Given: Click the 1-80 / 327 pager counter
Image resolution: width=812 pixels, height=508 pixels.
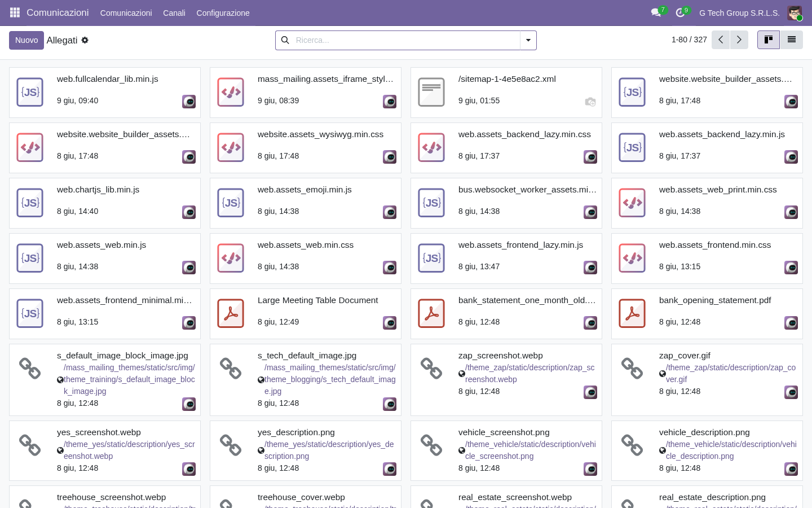Looking at the screenshot, I should pos(689,40).
